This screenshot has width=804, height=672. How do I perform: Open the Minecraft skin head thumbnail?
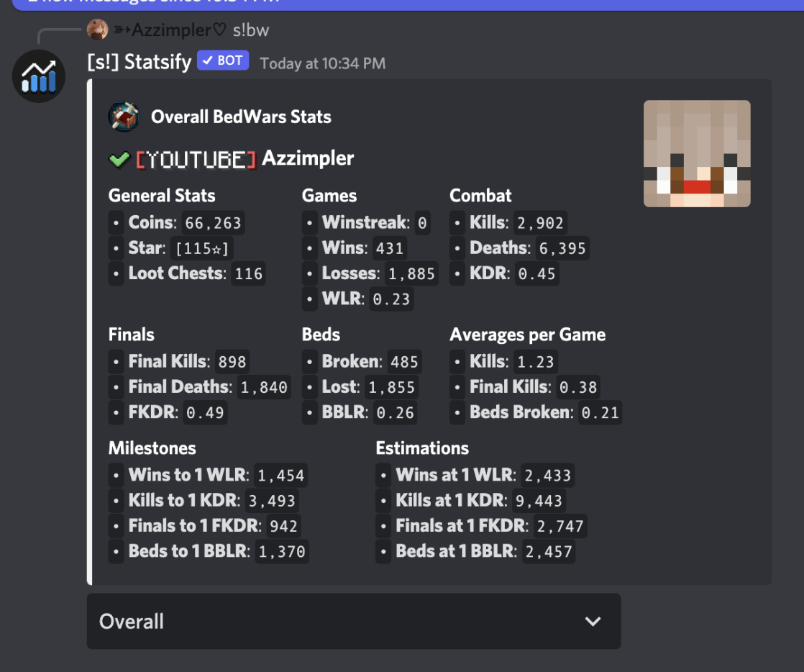[x=697, y=153]
